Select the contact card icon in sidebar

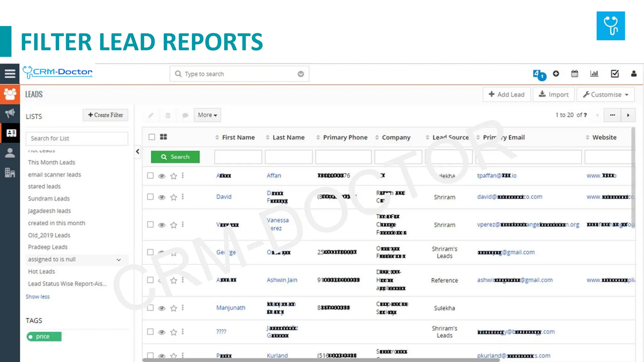pos(11,133)
